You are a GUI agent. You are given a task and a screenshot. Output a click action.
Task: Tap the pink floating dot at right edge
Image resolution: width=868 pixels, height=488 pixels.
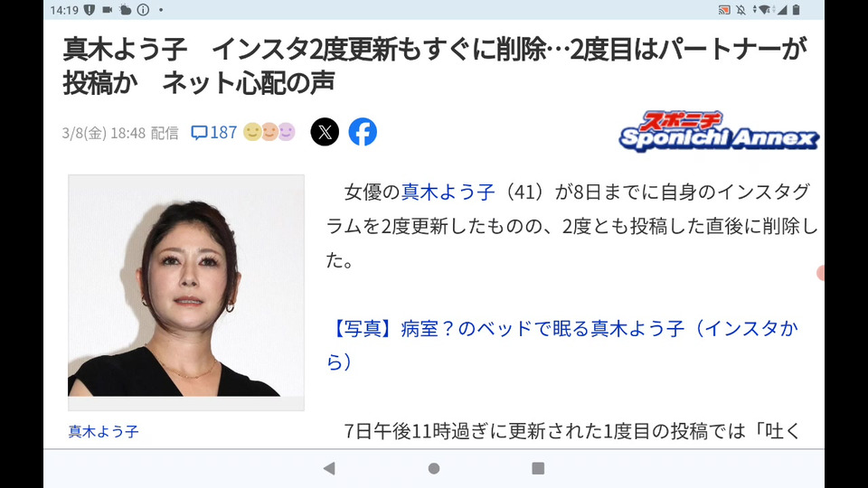pos(820,273)
